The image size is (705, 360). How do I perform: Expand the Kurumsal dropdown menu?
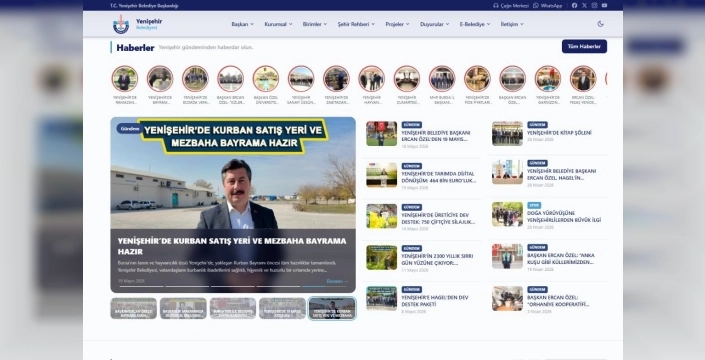tap(278, 24)
